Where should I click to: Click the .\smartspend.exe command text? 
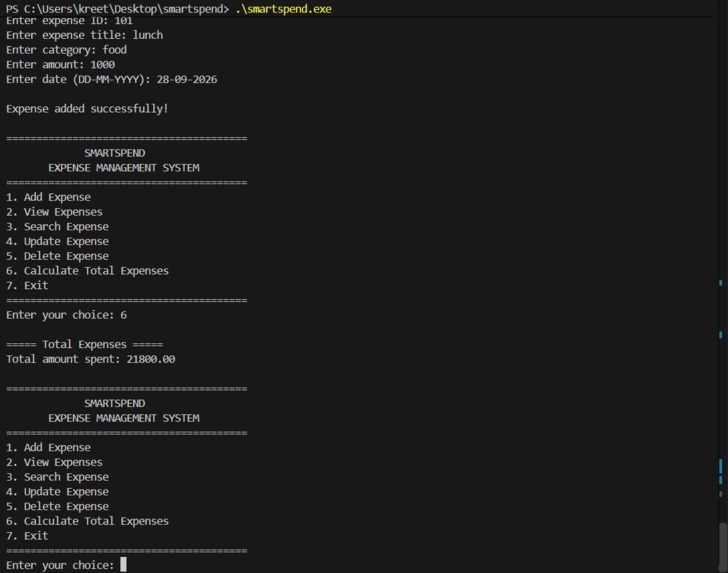pyautogui.click(x=283, y=9)
